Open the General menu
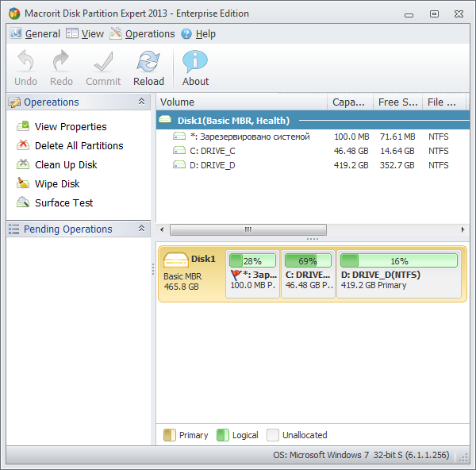This screenshot has height=470, width=476. pos(35,33)
